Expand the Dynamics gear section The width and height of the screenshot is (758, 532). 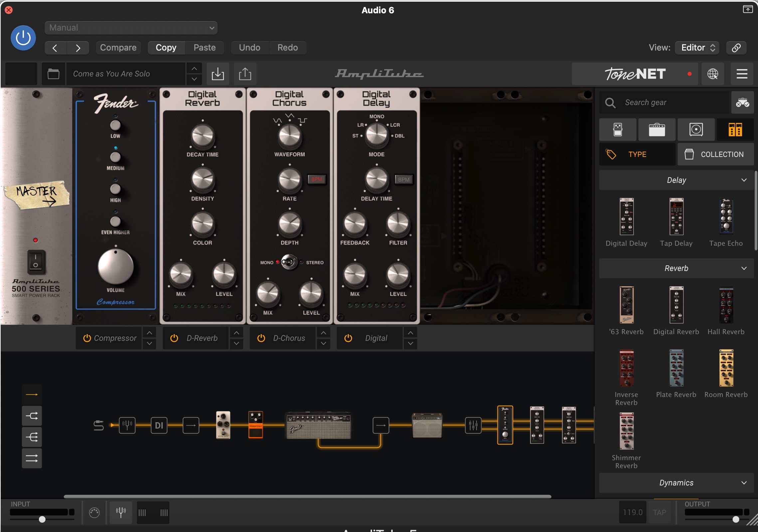click(676, 483)
